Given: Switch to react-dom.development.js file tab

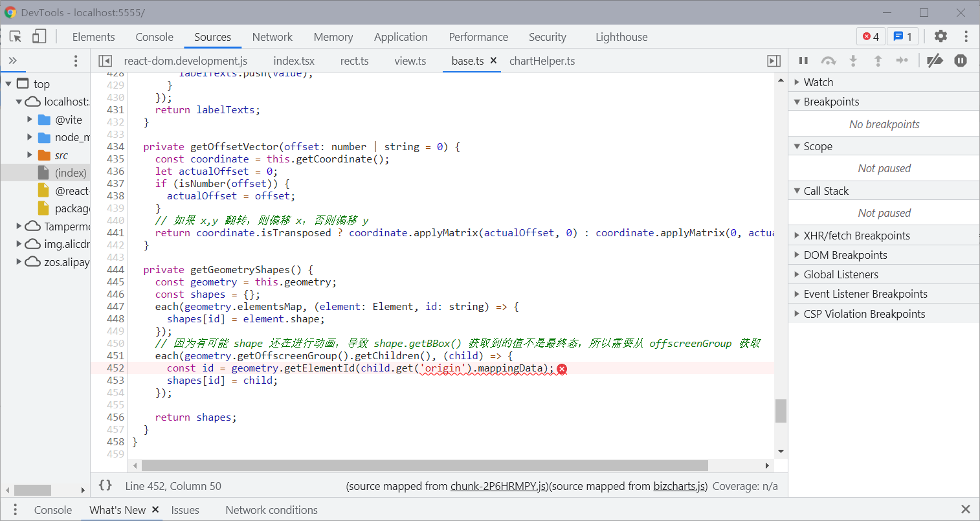Looking at the screenshot, I should pyautogui.click(x=186, y=61).
